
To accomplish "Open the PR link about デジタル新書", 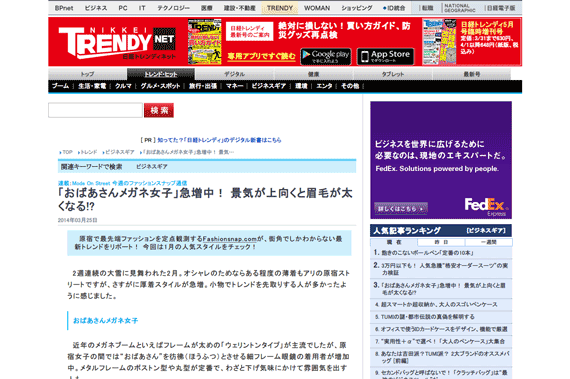I will [x=219, y=140].
